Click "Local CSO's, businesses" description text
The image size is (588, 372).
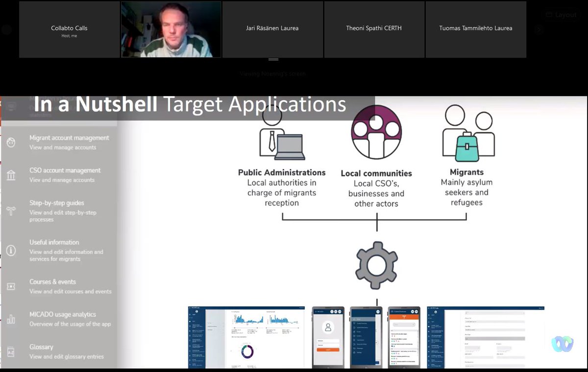coord(376,194)
